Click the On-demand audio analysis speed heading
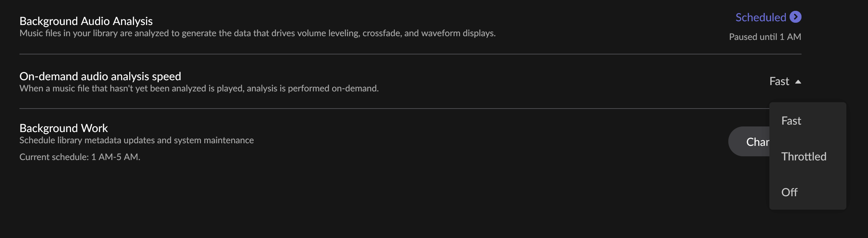Screen dimensions: 868x238 click(100, 76)
